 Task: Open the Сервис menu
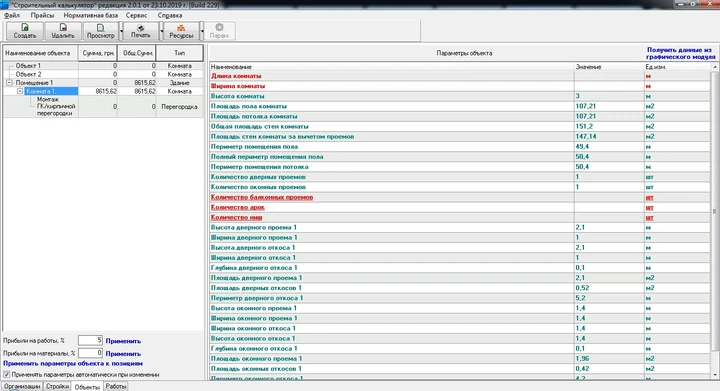point(136,15)
